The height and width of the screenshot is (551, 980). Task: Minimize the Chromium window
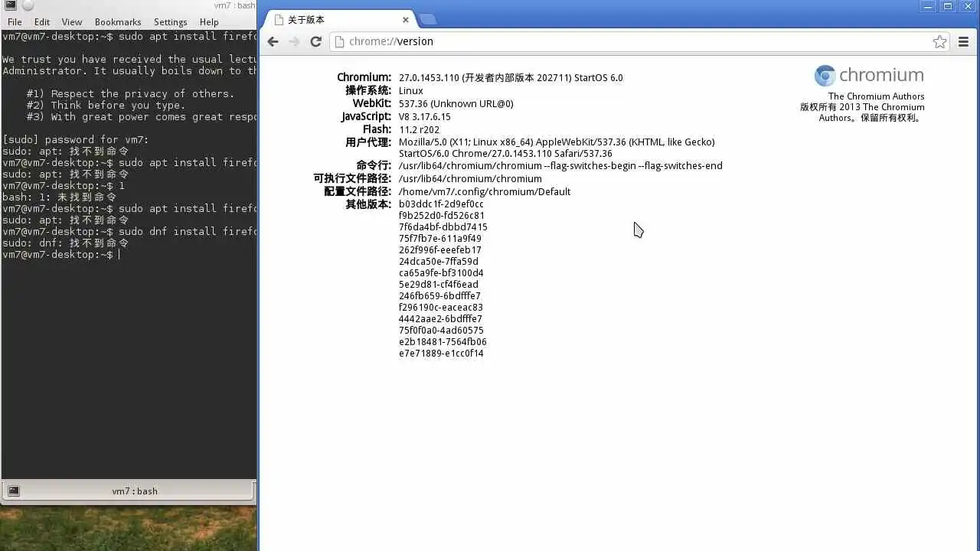tap(928, 6)
